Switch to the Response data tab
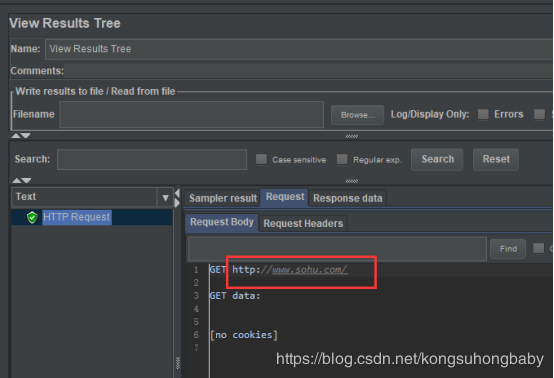Screen dimensions: 554x378 [x=348, y=198]
